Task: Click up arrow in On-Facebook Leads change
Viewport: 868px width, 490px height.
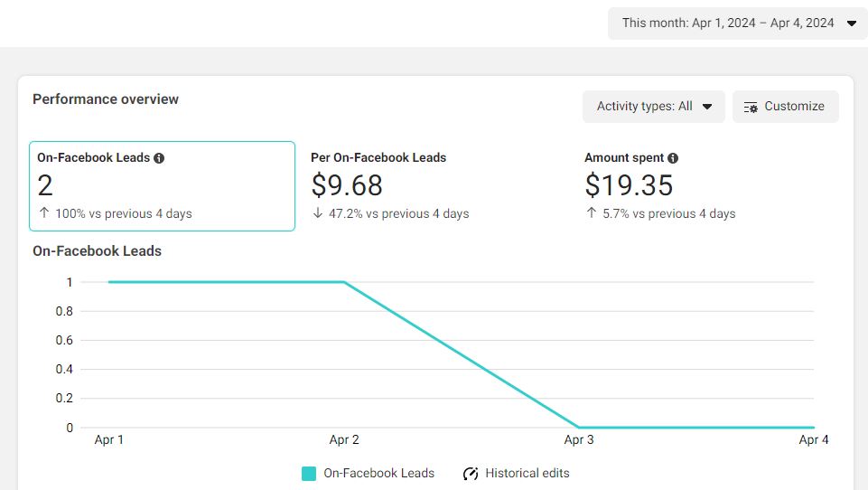Action: click(x=43, y=214)
